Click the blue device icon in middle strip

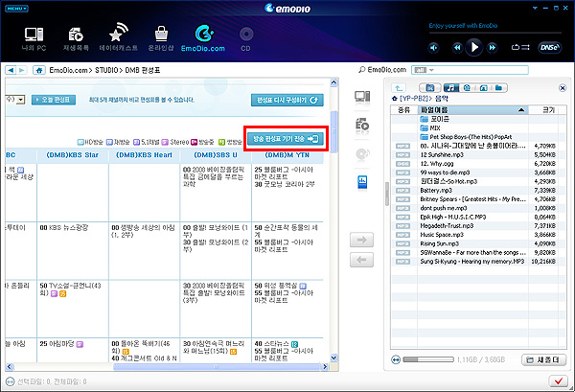click(362, 182)
